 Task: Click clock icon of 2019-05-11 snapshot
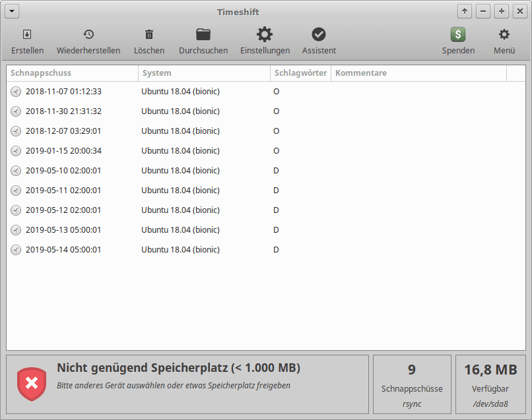coord(16,191)
